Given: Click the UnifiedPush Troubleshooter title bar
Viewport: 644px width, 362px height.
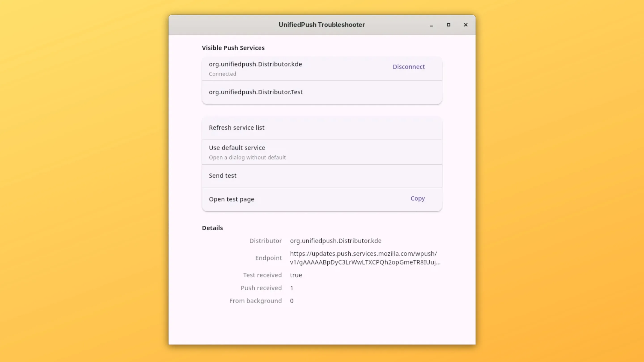Looking at the screenshot, I should tap(322, 25).
